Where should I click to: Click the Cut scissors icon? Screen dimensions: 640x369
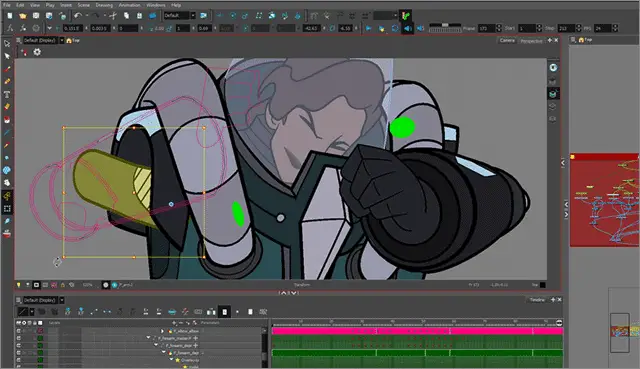(113, 16)
